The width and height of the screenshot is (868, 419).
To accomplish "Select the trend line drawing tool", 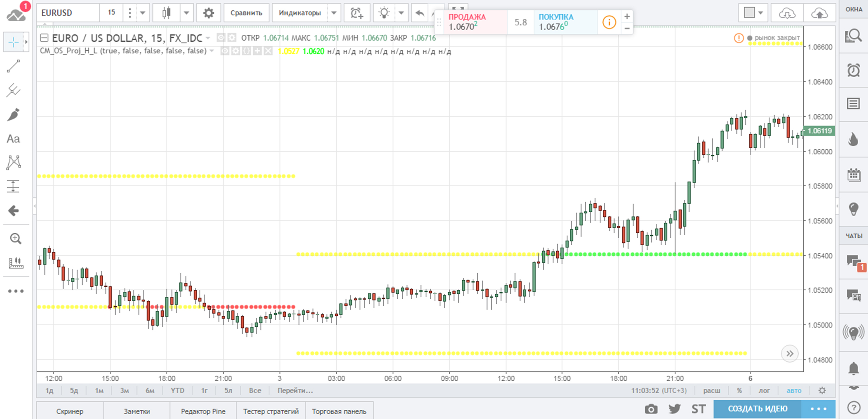I will (14, 66).
